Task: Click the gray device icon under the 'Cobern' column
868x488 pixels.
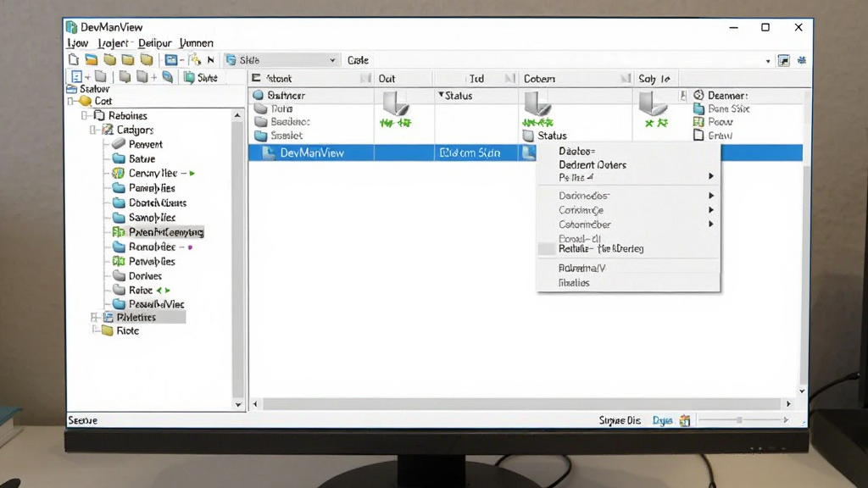Action: click(537, 103)
